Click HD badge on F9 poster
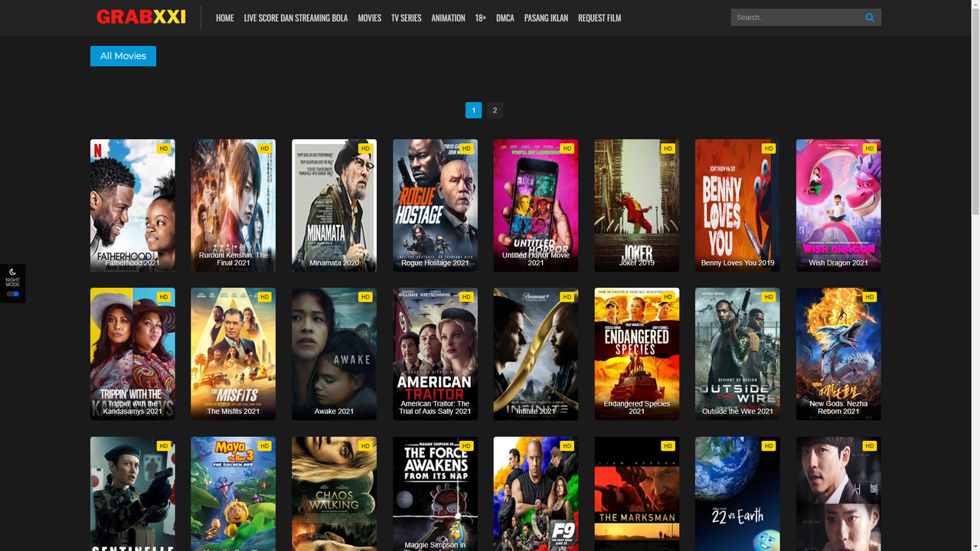Image resolution: width=980 pixels, height=551 pixels. tap(567, 446)
